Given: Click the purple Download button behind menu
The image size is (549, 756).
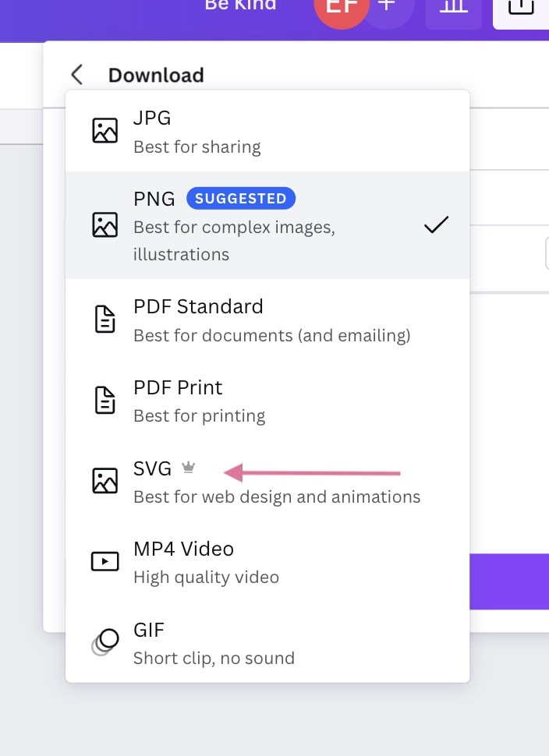Looking at the screenshot, I should click(x=509, y=581).
